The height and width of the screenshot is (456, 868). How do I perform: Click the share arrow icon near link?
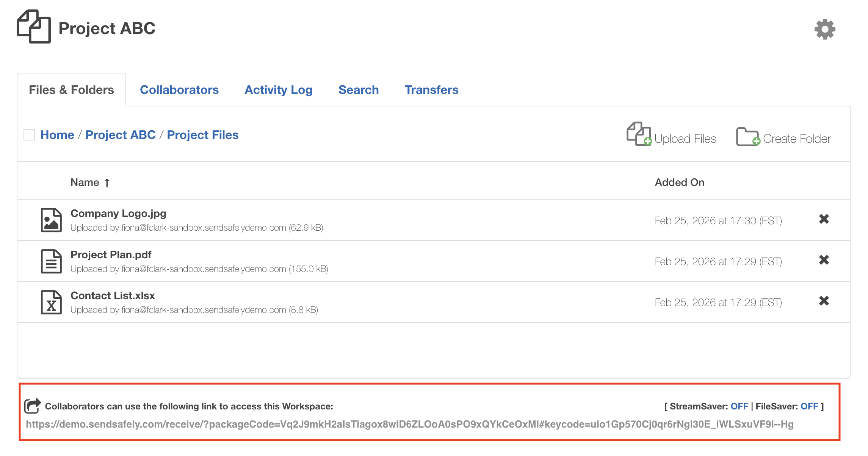(33, 406)
